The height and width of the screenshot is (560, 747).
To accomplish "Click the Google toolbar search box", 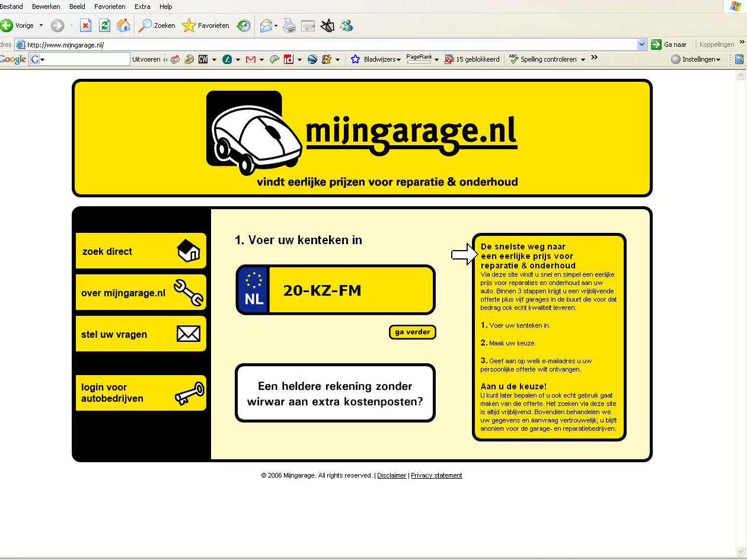I will [79, 59].
